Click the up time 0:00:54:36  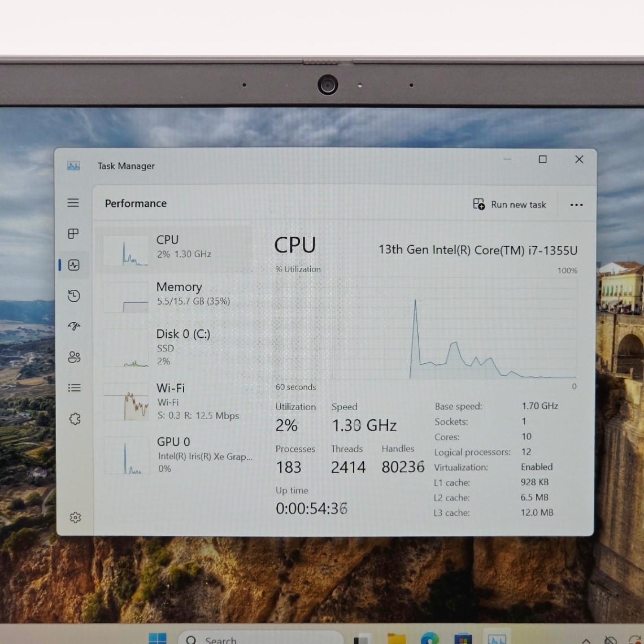click(x=312, y=508)
